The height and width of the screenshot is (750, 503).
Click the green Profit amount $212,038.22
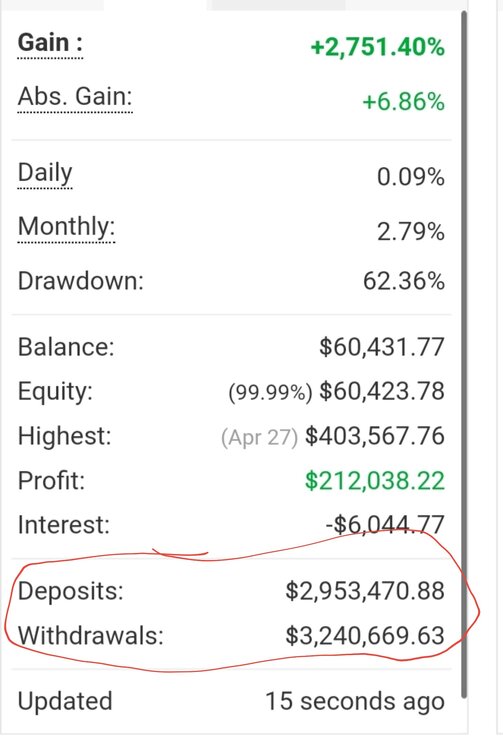point(375,481)
